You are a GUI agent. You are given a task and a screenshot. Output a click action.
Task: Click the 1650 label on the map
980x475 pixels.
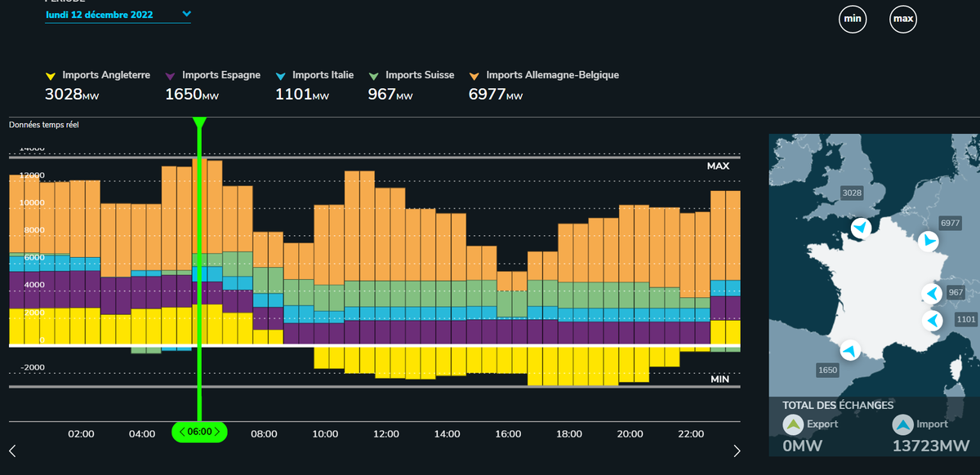point(827,371)
